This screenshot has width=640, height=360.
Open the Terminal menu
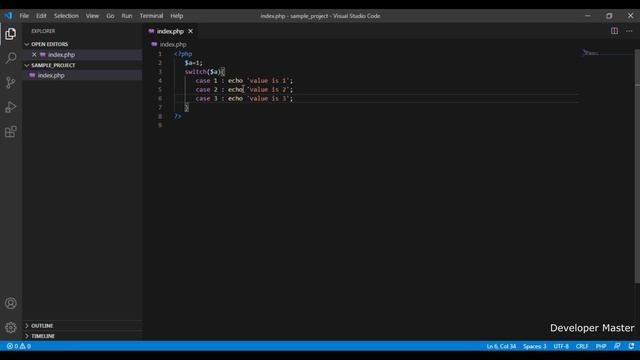(151, 16)
